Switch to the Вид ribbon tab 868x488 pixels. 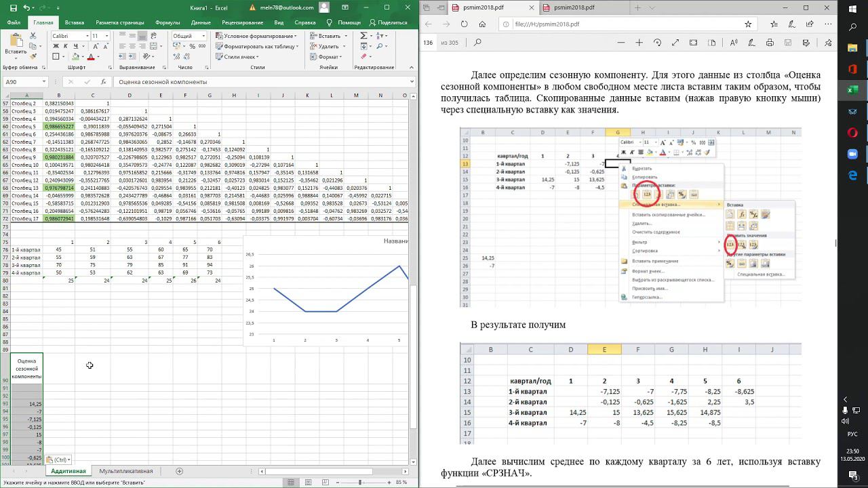coord(279,22)
